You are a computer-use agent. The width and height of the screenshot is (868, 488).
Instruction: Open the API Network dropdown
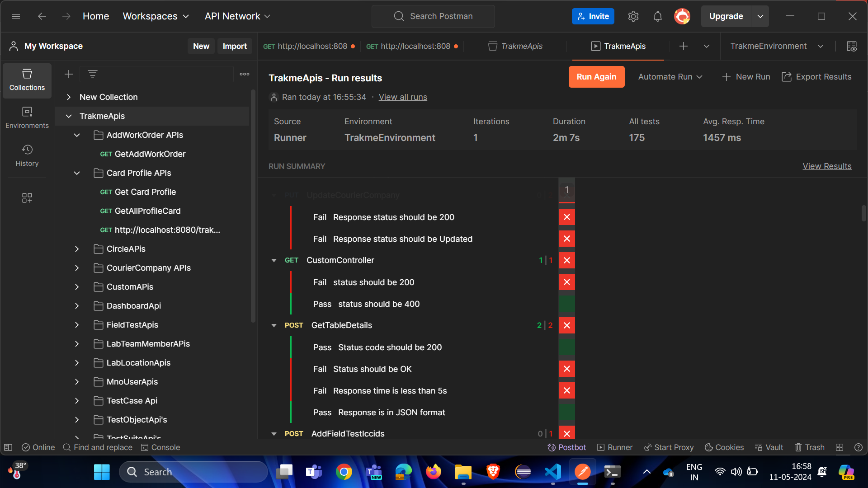(x=237, y=16)
